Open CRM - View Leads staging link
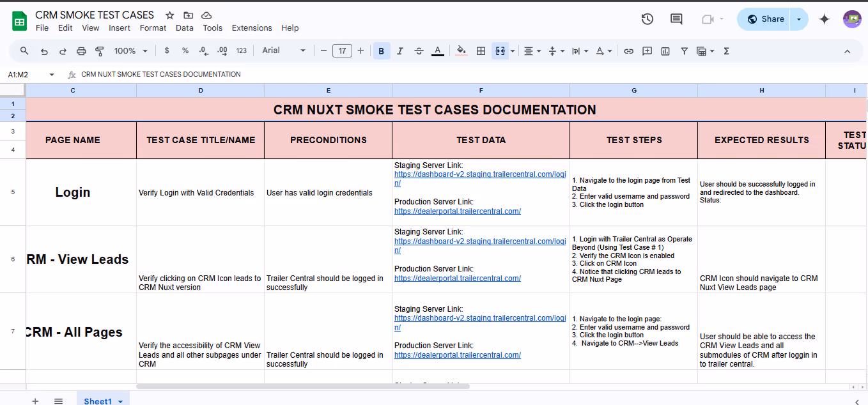This screenshot has width=868, height=405. coord(480,246)
